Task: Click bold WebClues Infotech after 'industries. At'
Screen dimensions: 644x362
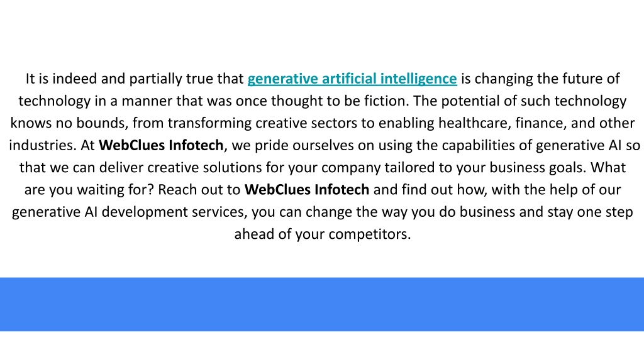Action: tap(161, 146)
